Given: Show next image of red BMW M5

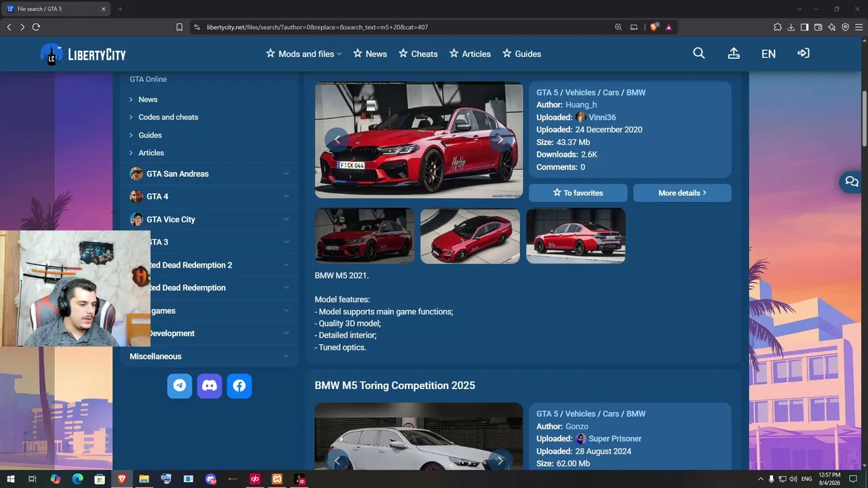Looking at the screenshot, I should [x=500, y=140].
